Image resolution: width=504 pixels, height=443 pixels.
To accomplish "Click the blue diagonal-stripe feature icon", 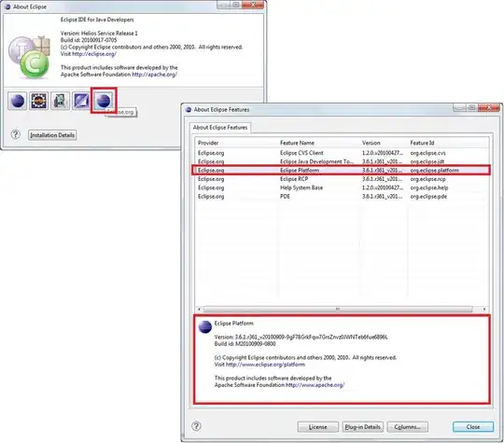I will point(81,101).
